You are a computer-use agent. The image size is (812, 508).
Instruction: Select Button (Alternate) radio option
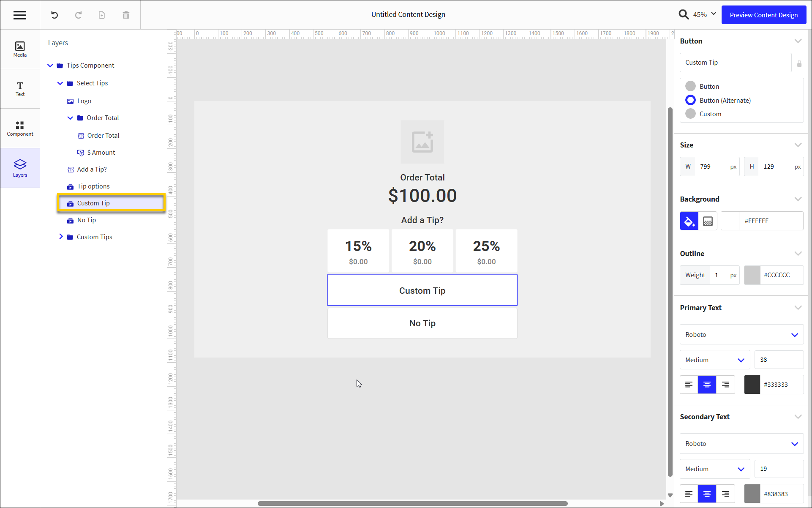click(x=690, y=100)
